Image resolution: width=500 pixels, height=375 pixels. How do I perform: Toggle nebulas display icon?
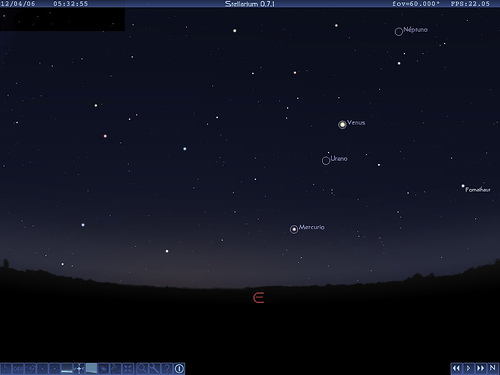pyautogui.click(x=104, y=369)
